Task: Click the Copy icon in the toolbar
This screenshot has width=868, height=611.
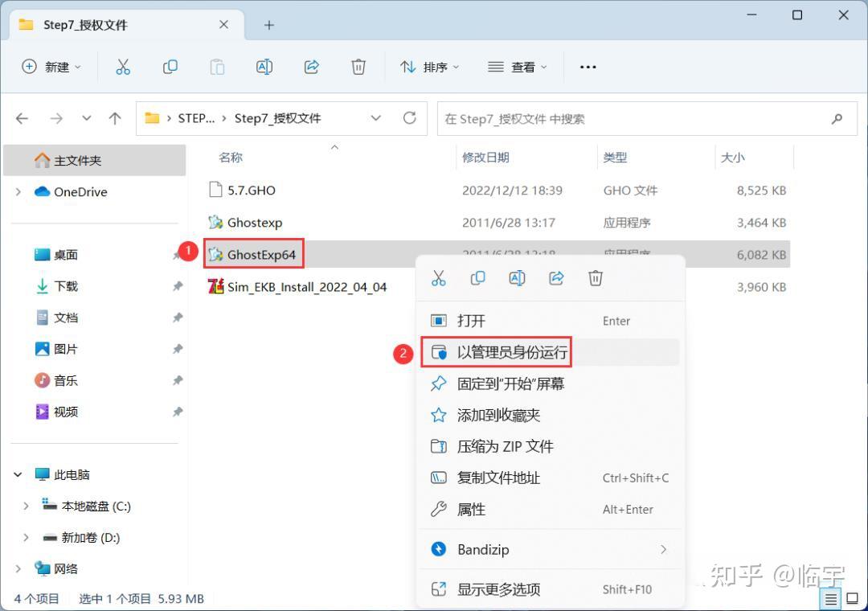Action: coord(170,67)
